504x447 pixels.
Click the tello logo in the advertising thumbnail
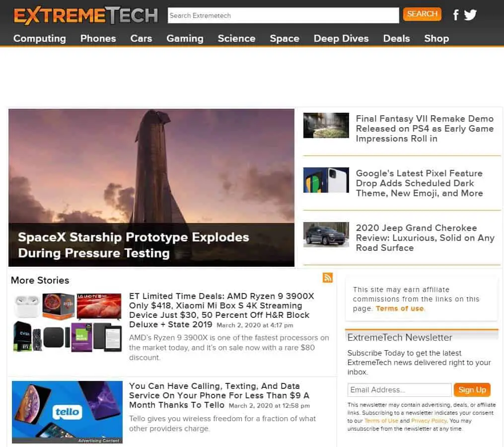click(67, 412)
